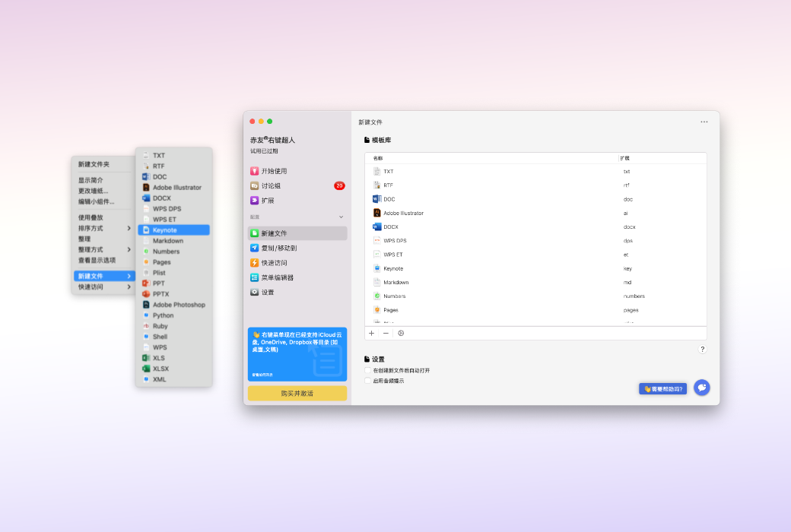Viewport: 791px width, 532px height.
Task: Click the 'numbers' extension cell
Action: click(x=634, y=296)
